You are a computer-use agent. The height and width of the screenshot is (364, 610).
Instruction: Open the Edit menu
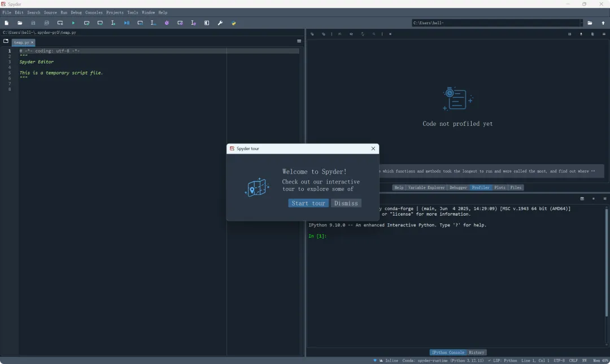click(19, 12)
